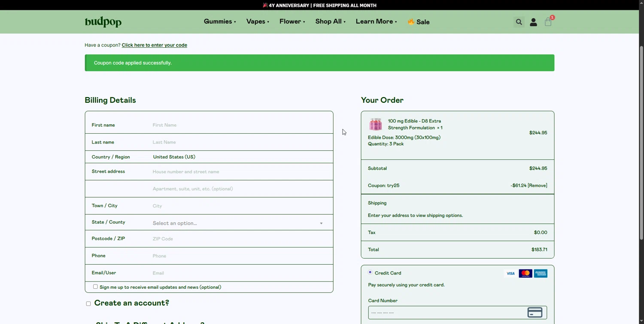Screen dimensions: 644x324
Task: Check the email updates signup checkbox
Action: [95, 287]
